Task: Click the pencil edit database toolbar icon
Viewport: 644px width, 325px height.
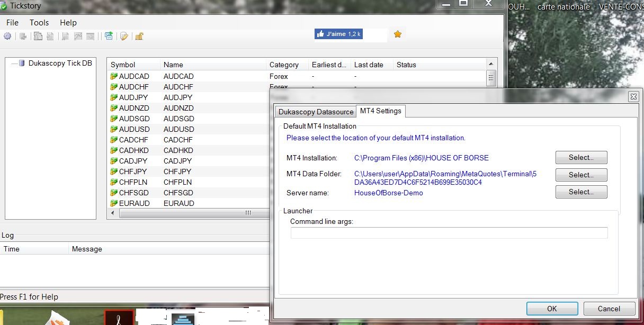Action: pos(124,36)
